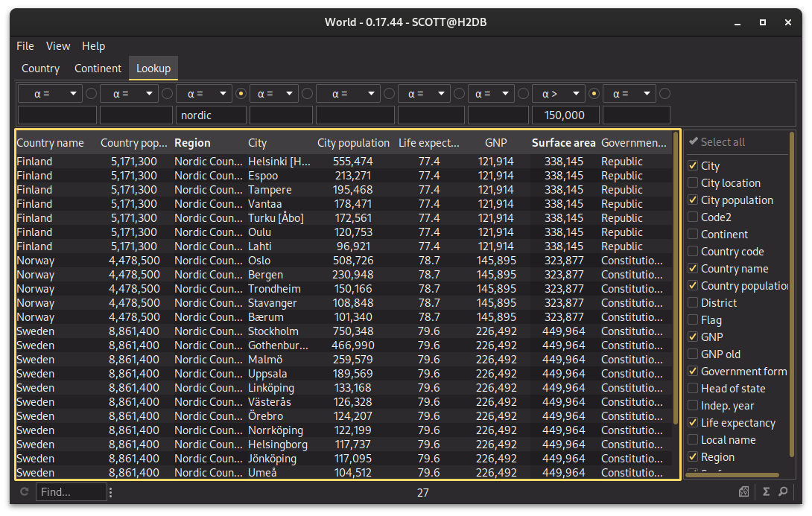
Task: Click the Find input field
Action: click(x=72, y=492)
